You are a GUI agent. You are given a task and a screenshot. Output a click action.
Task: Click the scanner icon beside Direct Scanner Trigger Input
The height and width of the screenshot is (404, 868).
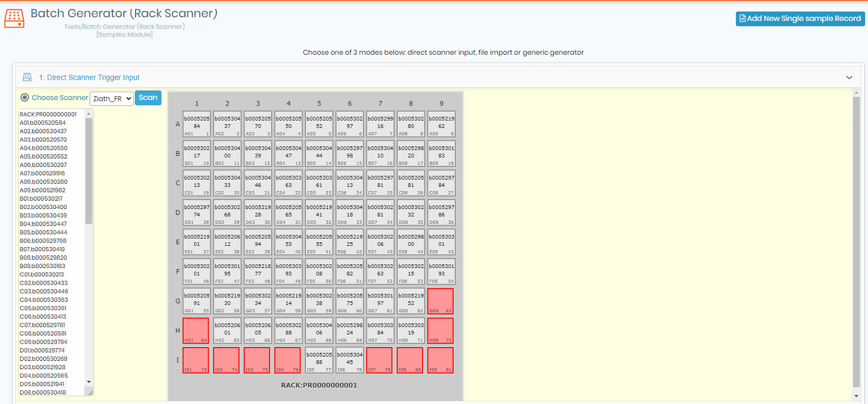tap(27, 77)
